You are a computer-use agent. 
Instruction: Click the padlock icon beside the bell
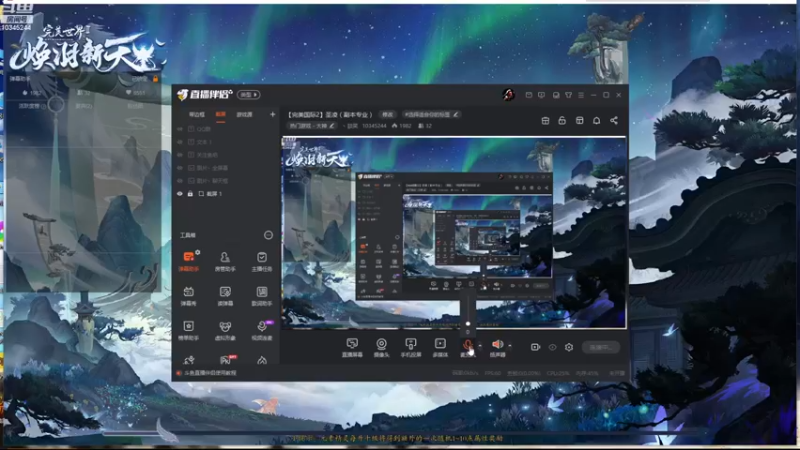click(x=562, y=120)
